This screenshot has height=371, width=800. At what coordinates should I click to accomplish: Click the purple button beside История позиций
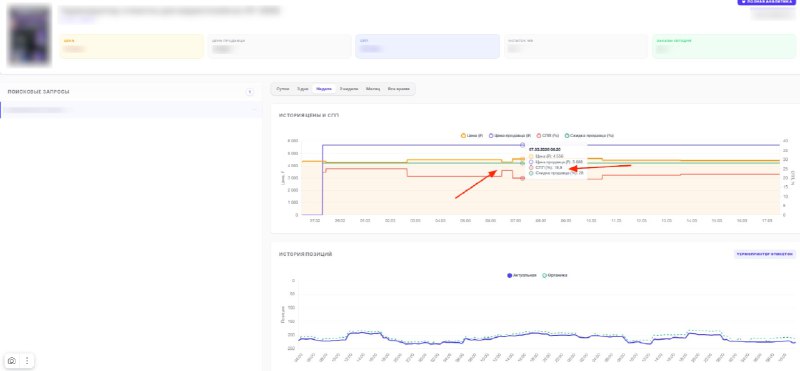point(764,254)
